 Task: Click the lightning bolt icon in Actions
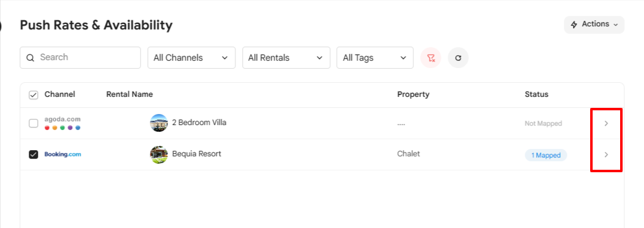574,25
